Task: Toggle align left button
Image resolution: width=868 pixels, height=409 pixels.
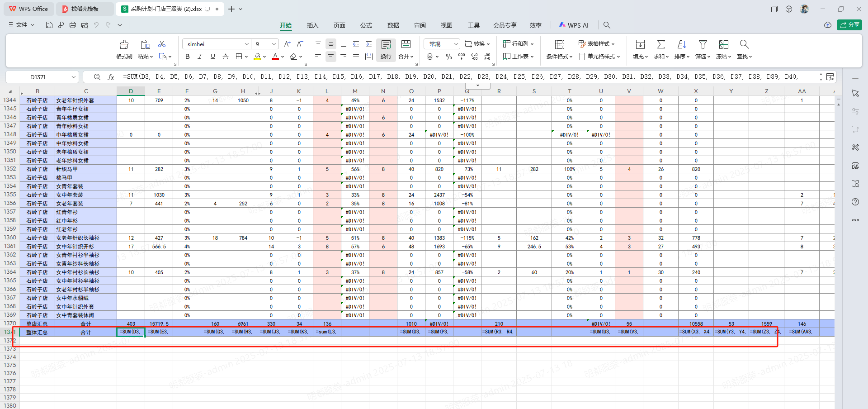Action: click(x=318, y=57)
